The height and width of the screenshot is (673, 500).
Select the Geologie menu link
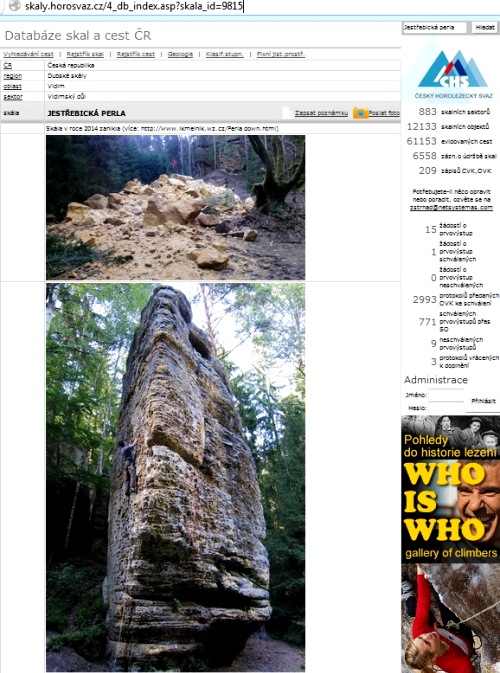tap(180, 54)
